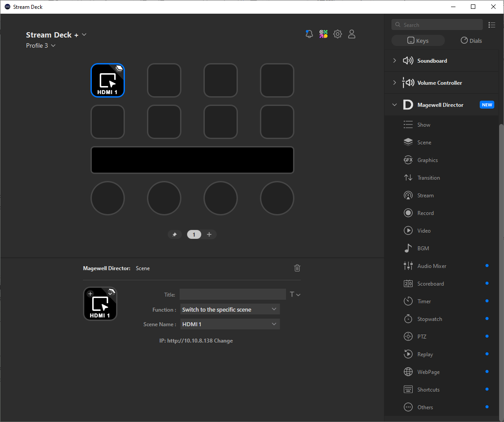Open the Marketplace colorful icon
Viewport: 504px width, 422px height.
(323, 34)
